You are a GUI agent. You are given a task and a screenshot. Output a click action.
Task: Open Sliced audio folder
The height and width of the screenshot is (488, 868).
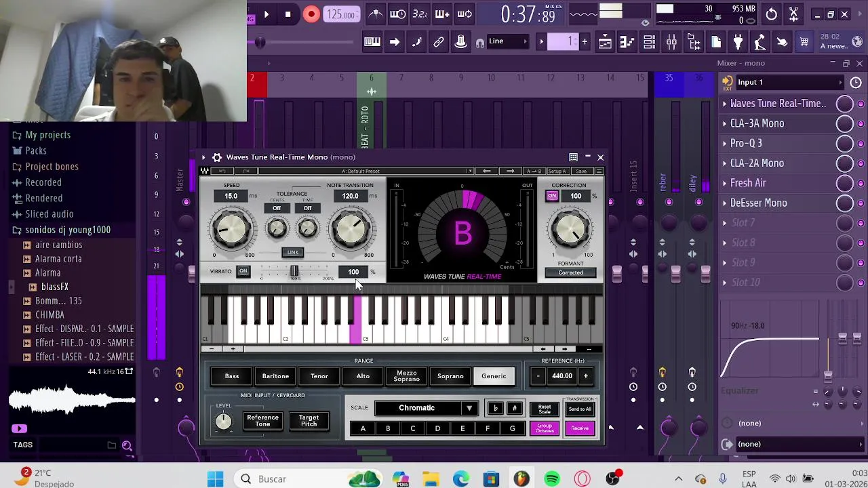click(49, 213)
